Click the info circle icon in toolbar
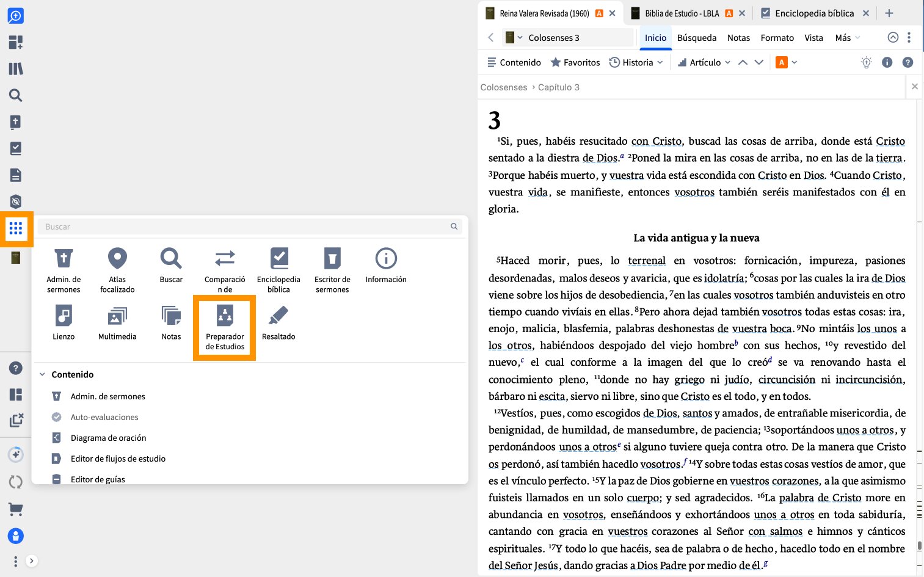 tap(887, 62)
